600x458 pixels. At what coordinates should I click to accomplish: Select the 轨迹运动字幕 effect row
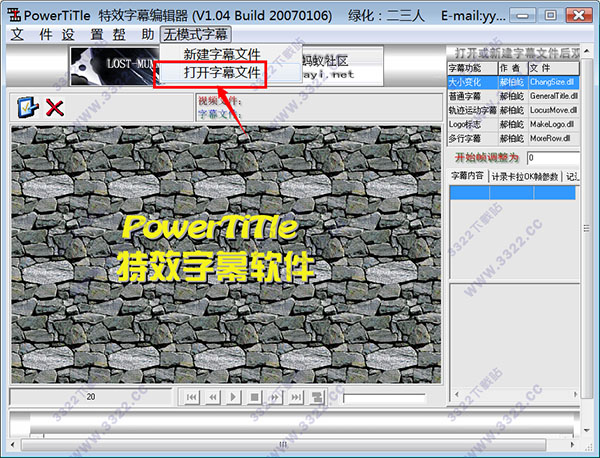513,110
